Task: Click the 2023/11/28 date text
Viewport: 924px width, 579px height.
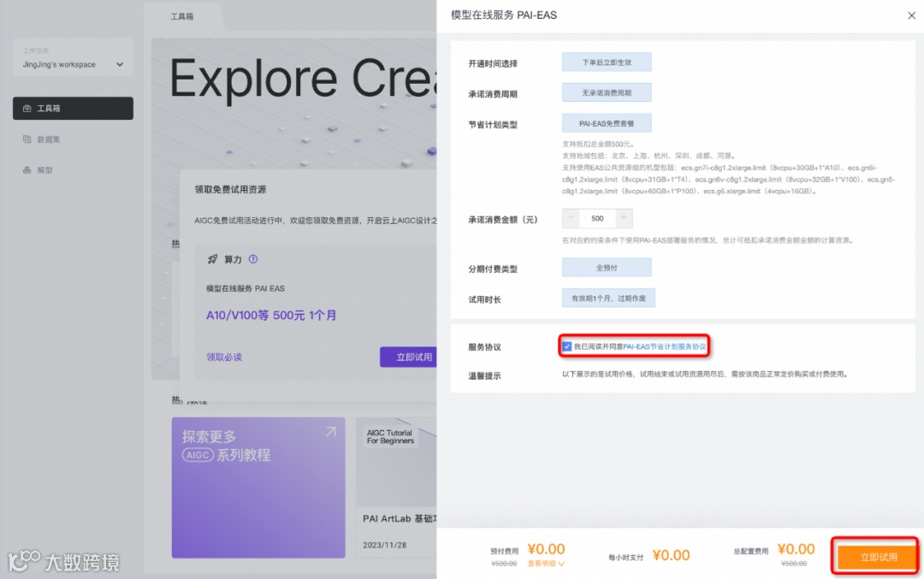Action: [x=384, y=545]
